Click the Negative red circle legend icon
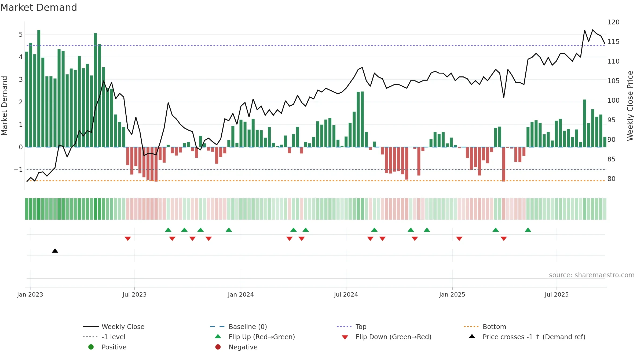The width and height of the screenshot is (644, 362). coord(218,347)
